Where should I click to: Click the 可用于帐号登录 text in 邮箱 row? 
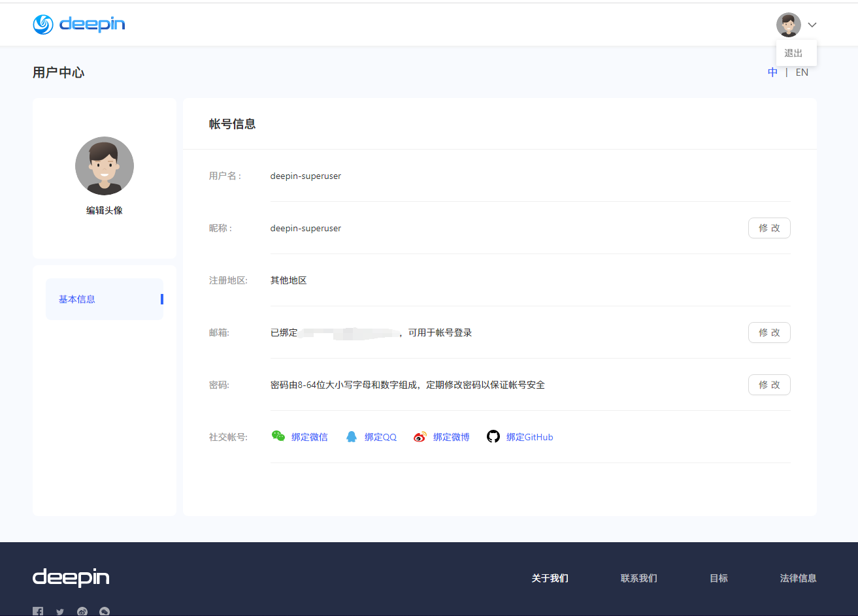pos(440,332)
